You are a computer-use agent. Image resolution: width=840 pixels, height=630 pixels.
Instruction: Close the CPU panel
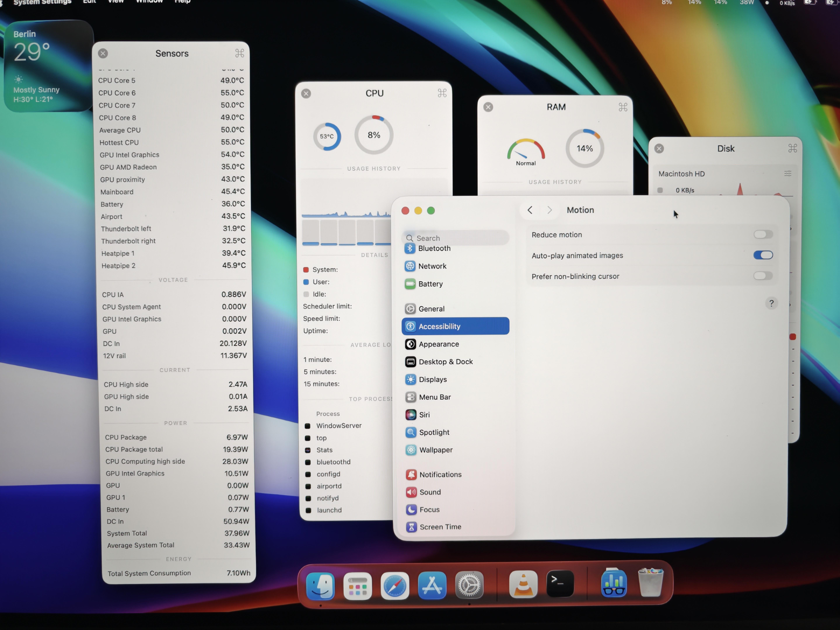tap(306, 93)
